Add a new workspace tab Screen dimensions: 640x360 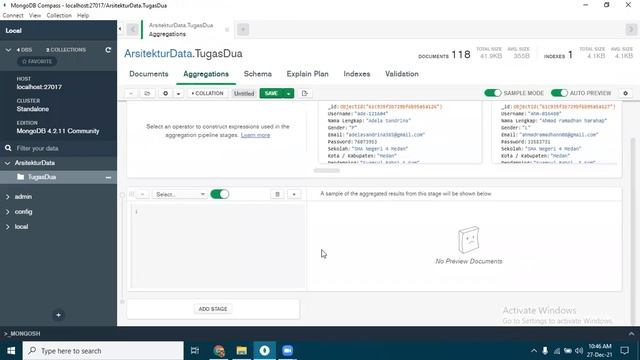243,29
